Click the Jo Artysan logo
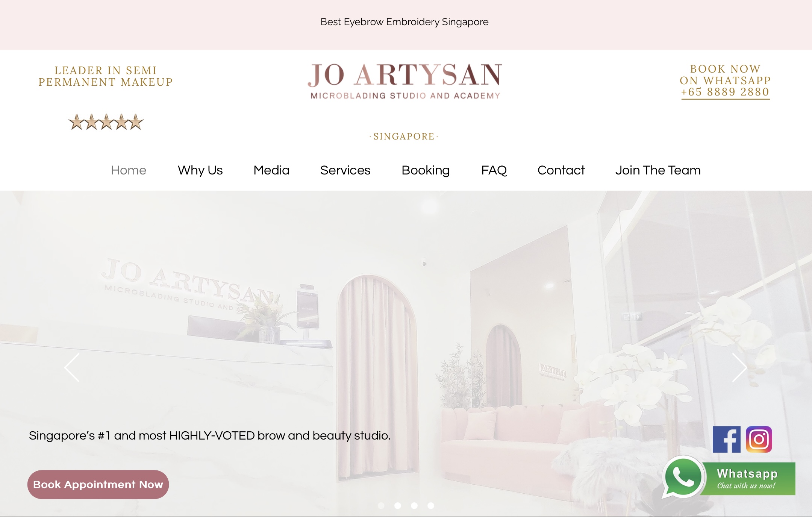 tap(405, 81)
